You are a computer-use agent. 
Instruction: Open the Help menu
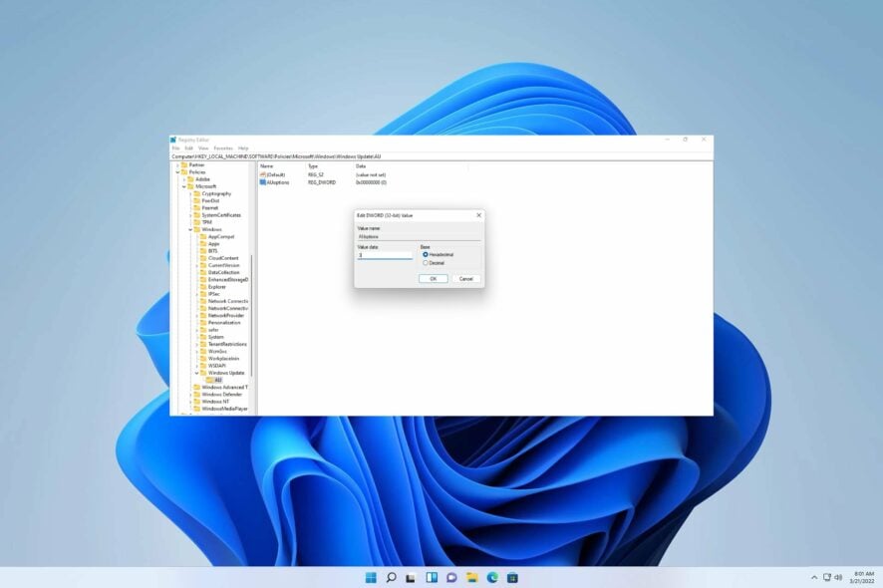click(x=243, y=148)
